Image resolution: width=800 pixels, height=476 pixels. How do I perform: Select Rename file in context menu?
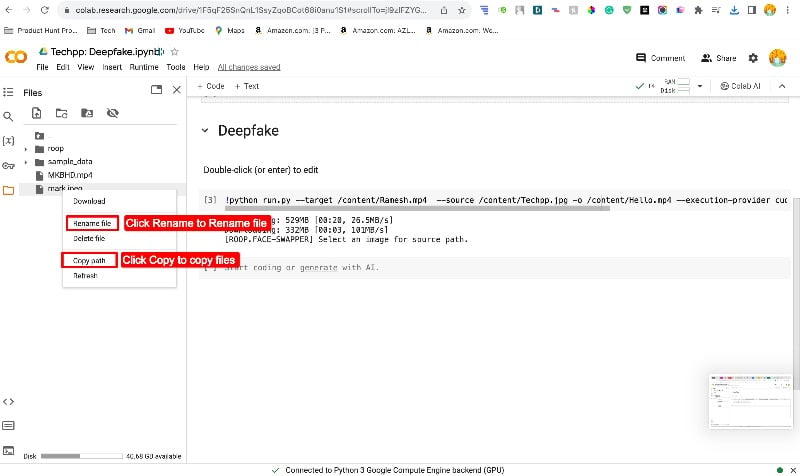coord(92,223)
